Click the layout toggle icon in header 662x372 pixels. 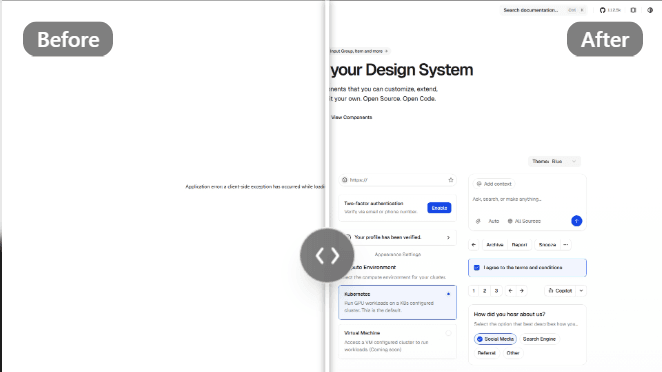tap(633, 10)
